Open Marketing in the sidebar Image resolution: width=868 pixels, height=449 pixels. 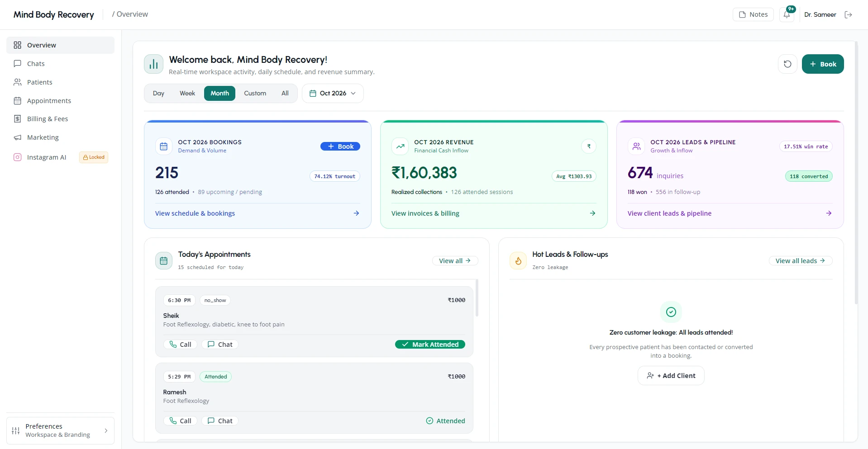[x=60, y=137]
